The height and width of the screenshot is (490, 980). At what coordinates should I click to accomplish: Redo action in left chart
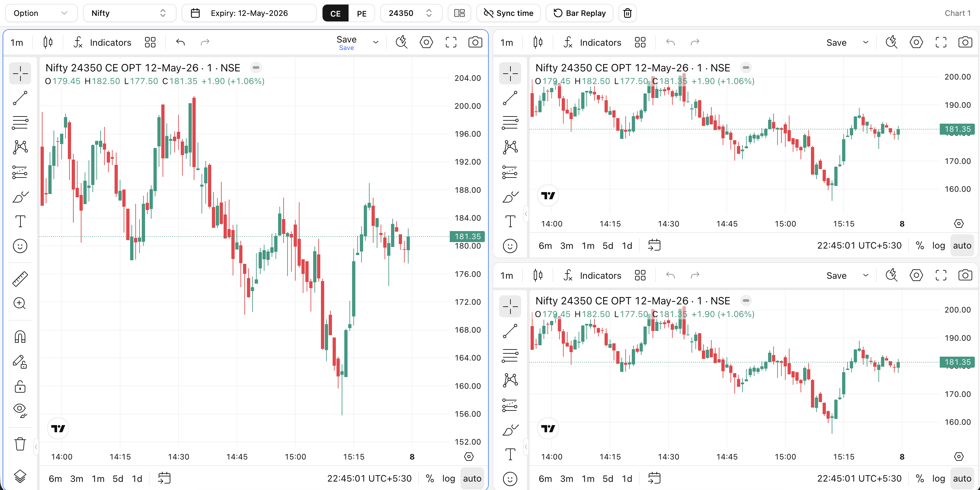pyautogui.click(x=205, y=42)
